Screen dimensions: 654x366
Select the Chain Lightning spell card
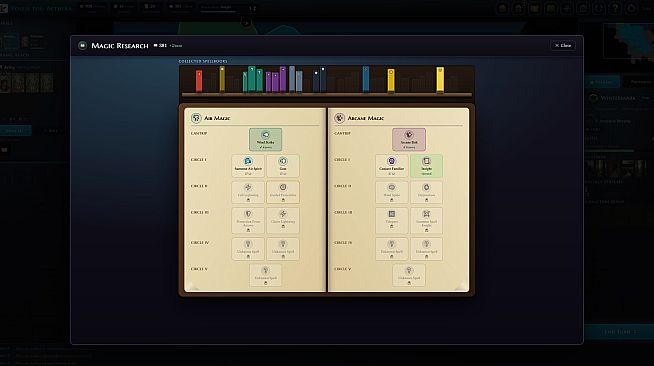click(283, 221)
